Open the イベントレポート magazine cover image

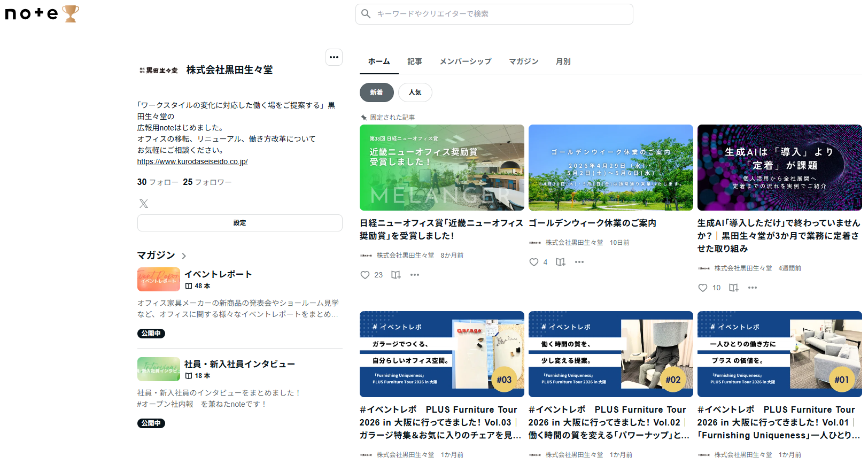pos(159,279)
